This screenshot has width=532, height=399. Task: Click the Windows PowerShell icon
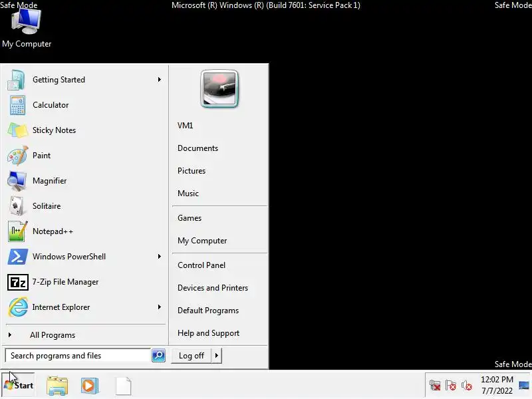pyautogui.click(x=17, y=257)
